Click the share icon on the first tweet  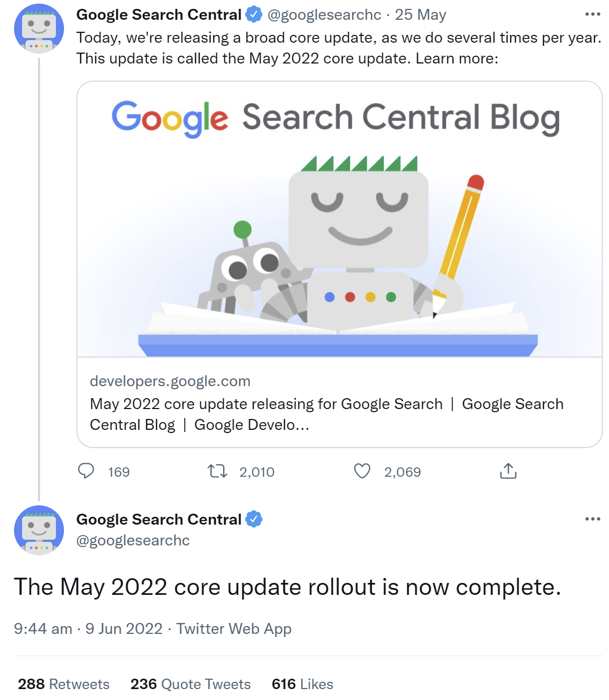click(509, 472)
